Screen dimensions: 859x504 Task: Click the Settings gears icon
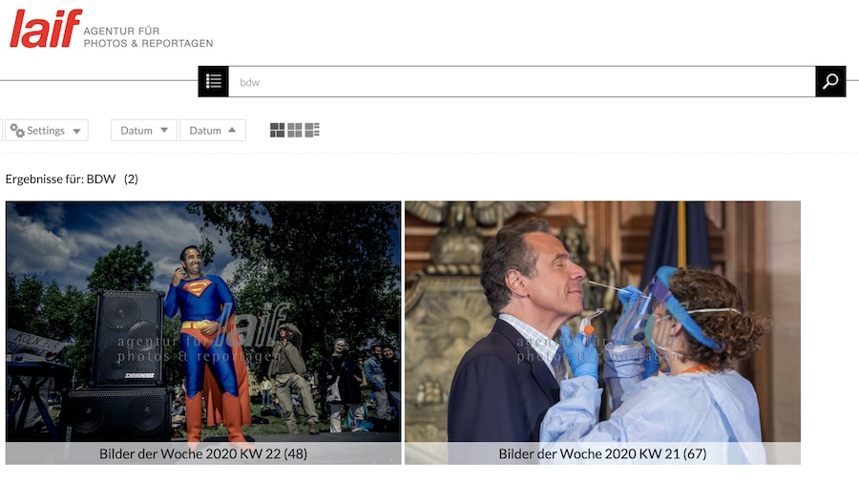click(x=17, y=131)
